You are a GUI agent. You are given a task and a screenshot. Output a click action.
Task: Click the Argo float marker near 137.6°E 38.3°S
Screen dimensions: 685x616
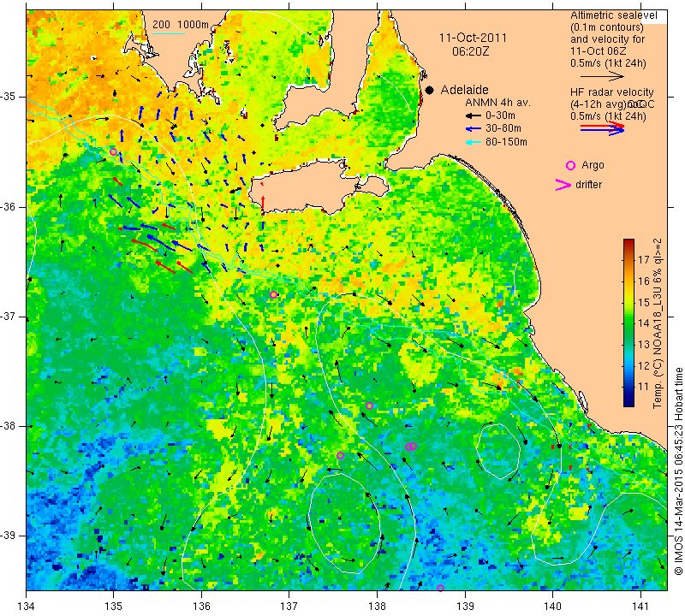tap(340, 455)
